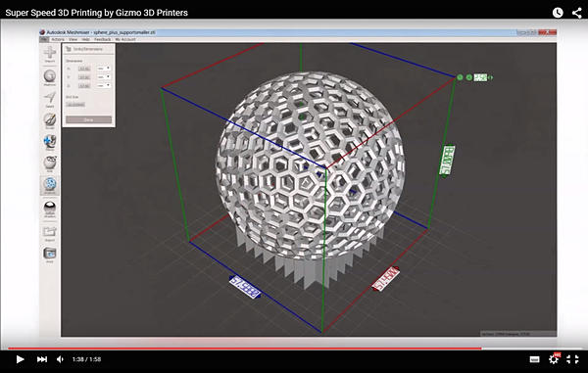Add video to Watch Later clock icon

(x=558, y=13)
